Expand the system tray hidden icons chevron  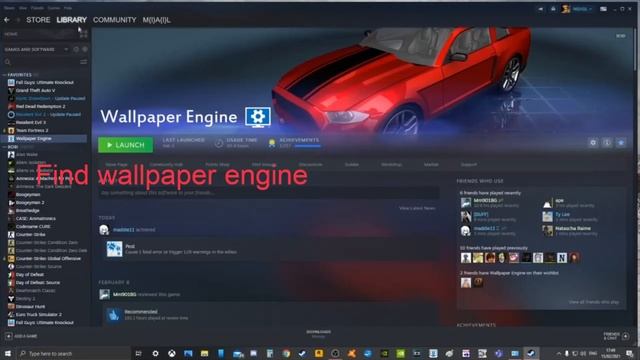[x=559, y=353]
